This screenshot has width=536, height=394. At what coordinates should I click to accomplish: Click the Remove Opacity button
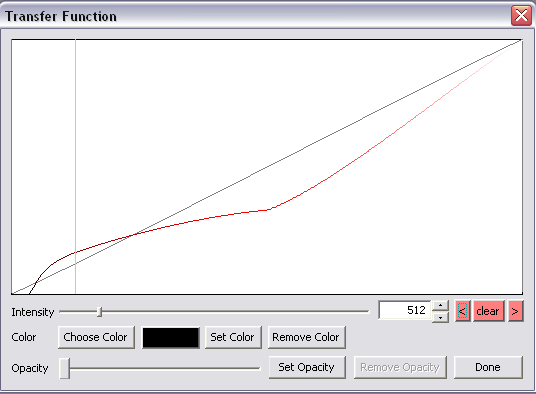[x=400, y=367]
